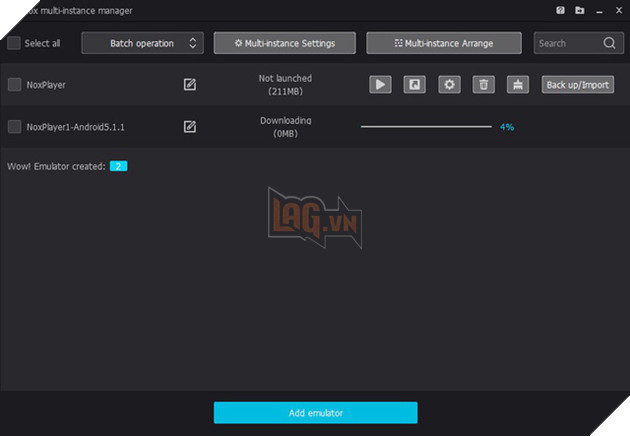Tick the Select all checkbox

pyautogui.click(x=14, y=43)
